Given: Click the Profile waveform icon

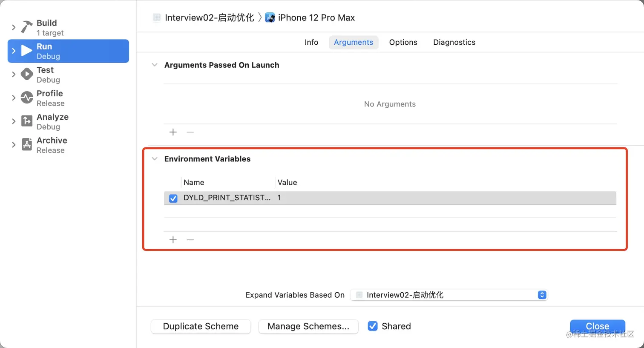Looking at the screenshot, I should (x=27, y=98).
